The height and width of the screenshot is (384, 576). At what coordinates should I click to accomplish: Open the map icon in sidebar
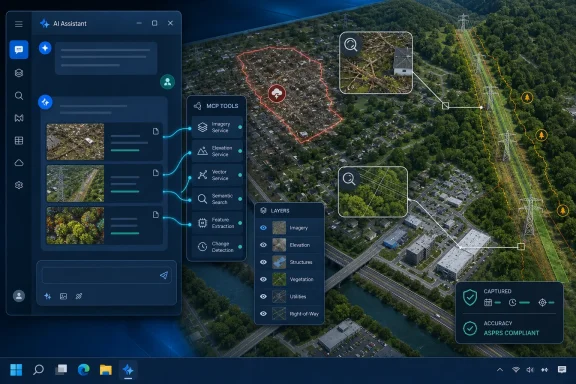pos(19,118)
